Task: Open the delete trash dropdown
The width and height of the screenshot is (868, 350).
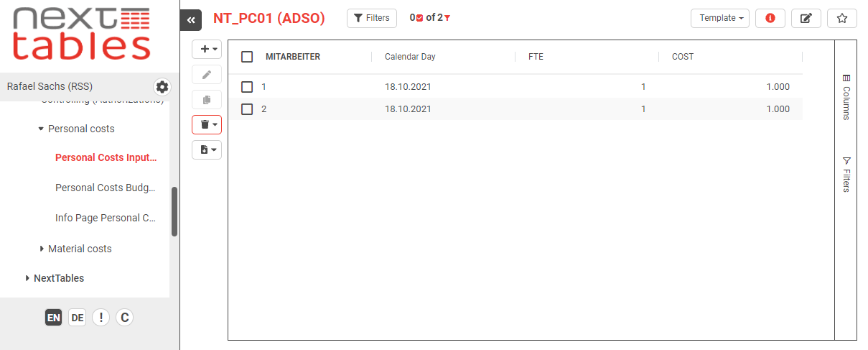Action: tap(207, 125)
